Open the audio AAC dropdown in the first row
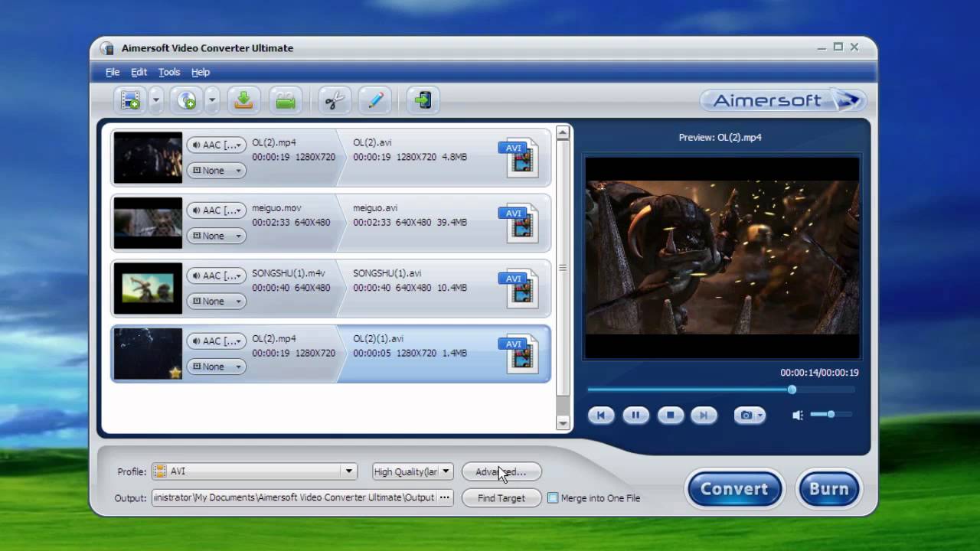 tap(217, 145)
